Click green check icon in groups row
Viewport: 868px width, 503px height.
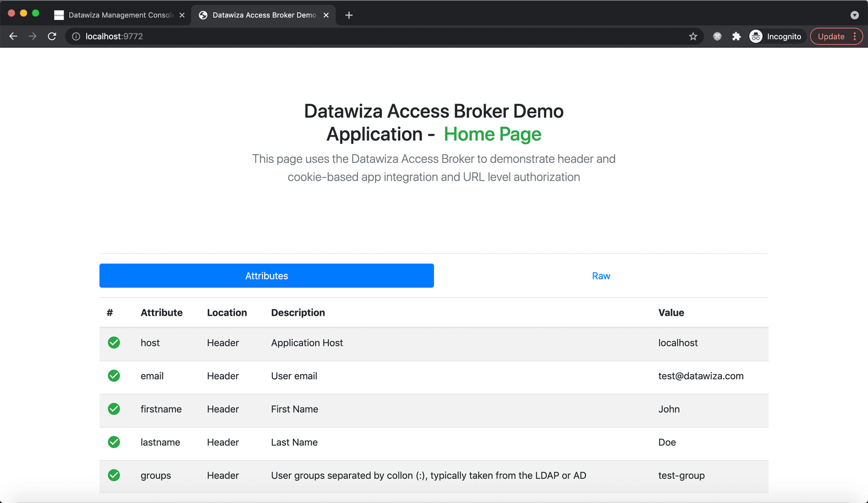[114, 475]
